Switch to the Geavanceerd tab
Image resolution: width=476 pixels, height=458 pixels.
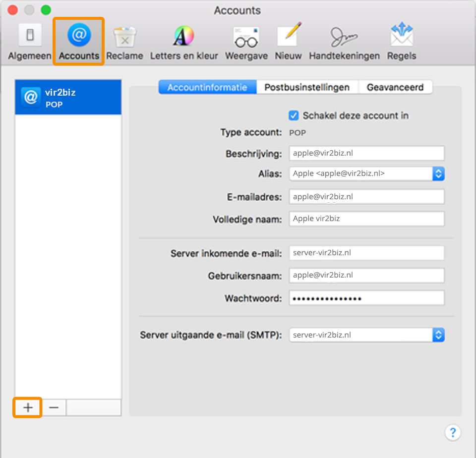point(395,87)
